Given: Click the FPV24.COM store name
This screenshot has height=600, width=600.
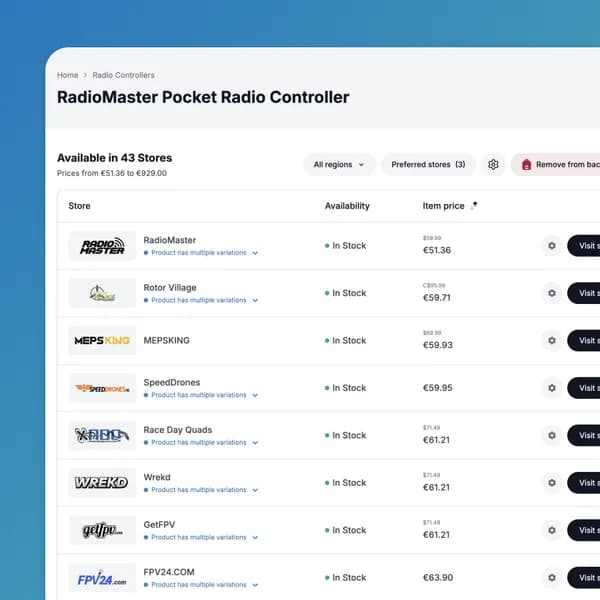Looking at the screenshot, I should tap(169, 572).
